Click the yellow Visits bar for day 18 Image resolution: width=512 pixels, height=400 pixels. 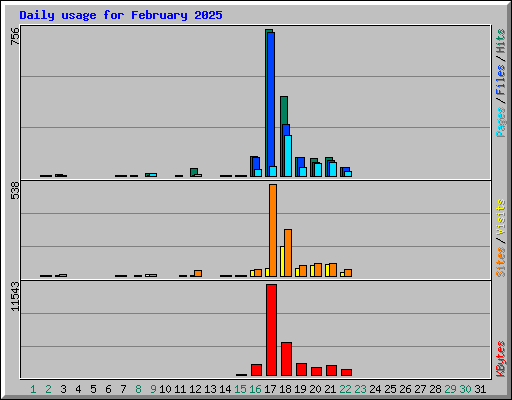(x=282, y=261)
